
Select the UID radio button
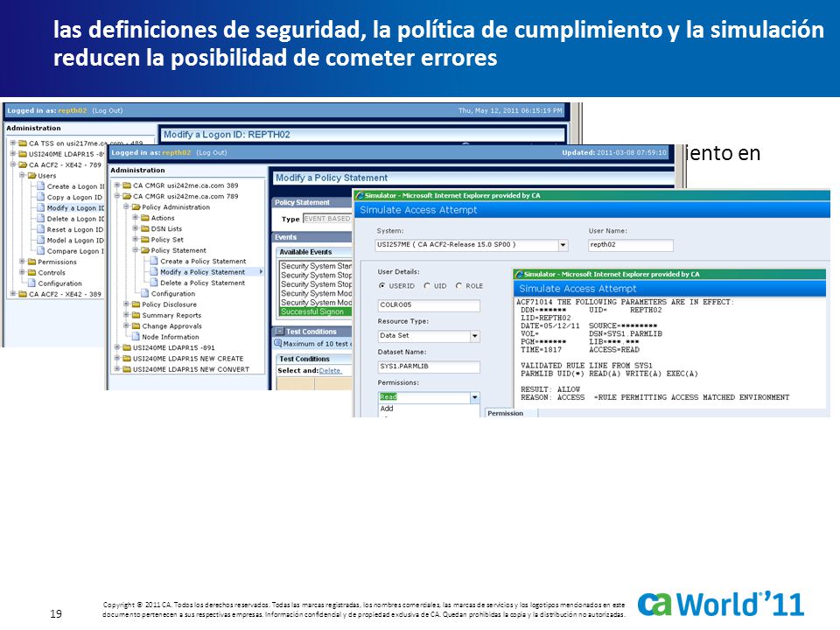[x=427, y=286]
